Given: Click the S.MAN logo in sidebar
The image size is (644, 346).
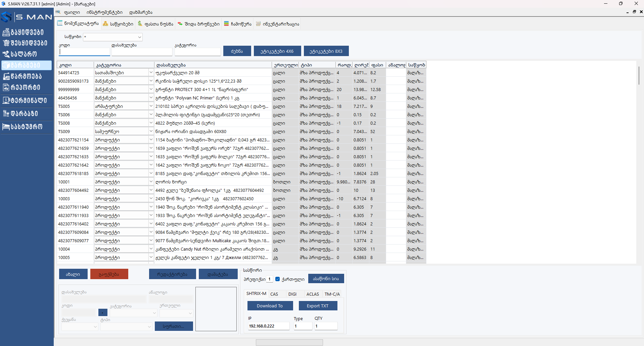Looking at the screenshot, I should (27, 17).
